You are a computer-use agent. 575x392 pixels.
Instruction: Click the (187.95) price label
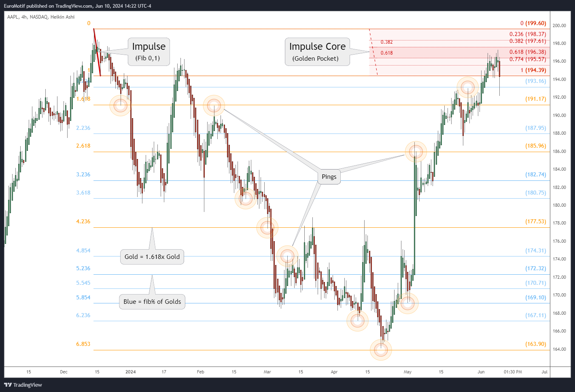[x=536, y=128]
